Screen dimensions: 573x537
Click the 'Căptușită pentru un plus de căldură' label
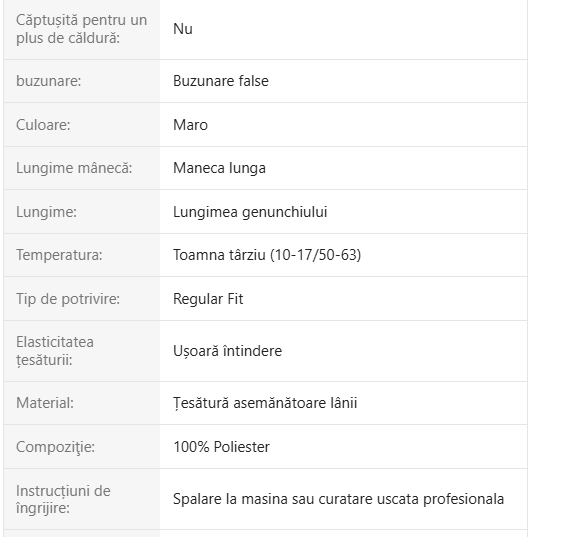[81, 29]
